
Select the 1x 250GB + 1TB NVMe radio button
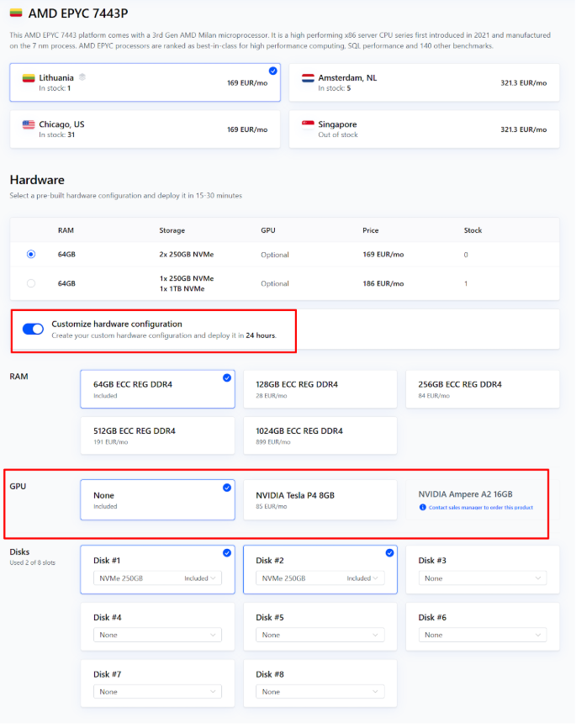(31, 283)
